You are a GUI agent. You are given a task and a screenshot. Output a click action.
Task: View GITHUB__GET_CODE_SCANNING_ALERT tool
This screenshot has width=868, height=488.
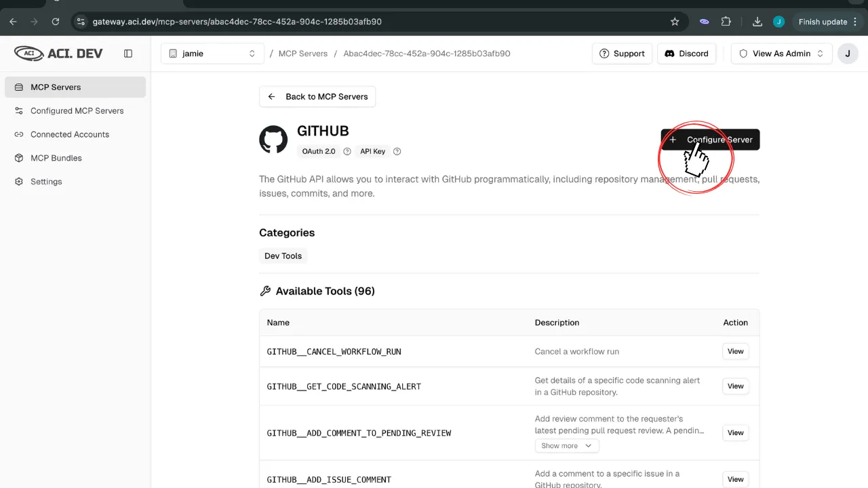(736, 386)
